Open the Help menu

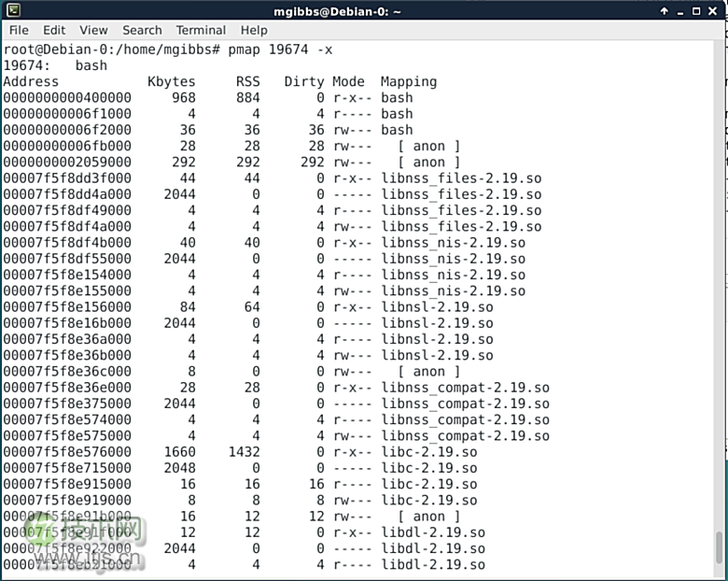pyautogui.click(x=254, y=30)
